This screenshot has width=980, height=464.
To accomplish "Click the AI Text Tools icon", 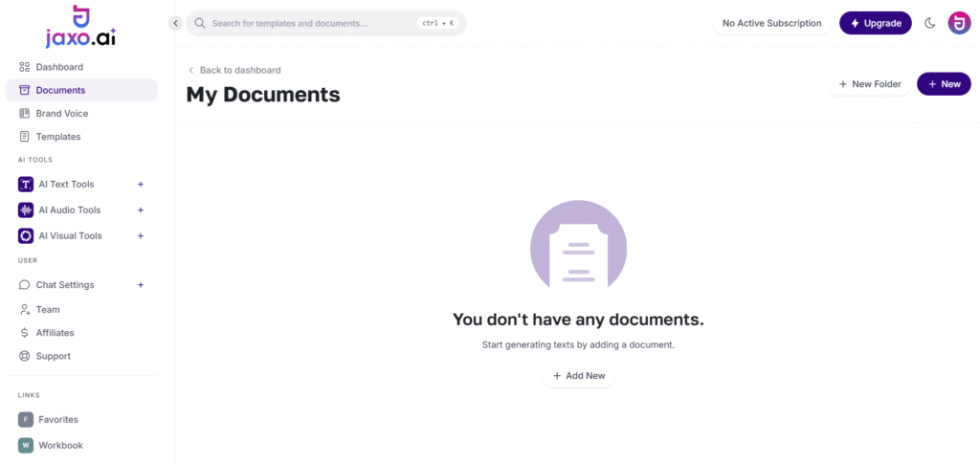I will click(26, 185).
